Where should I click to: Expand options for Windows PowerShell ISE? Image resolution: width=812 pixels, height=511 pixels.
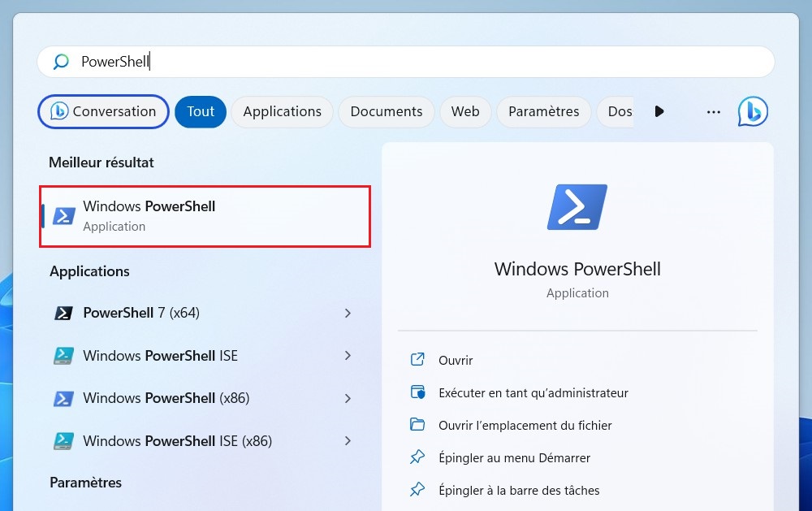click(348, 356)
